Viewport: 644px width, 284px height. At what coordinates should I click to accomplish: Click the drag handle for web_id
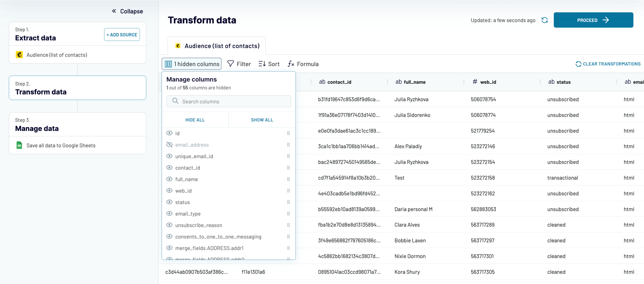[288, 191]
